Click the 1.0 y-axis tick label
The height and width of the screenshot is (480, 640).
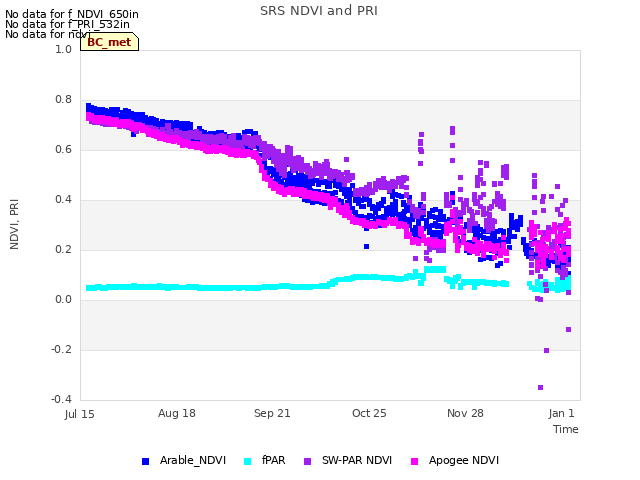[x=63, y=49]
